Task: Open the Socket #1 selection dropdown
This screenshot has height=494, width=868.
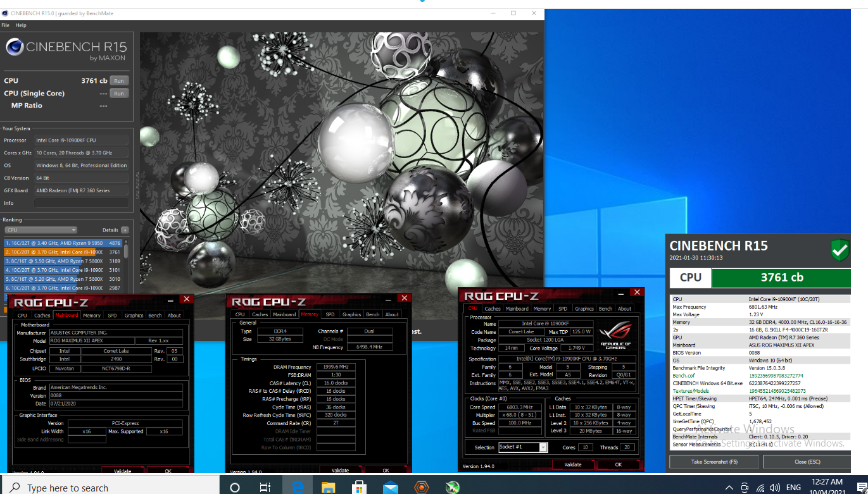Action: coord(523,447)
